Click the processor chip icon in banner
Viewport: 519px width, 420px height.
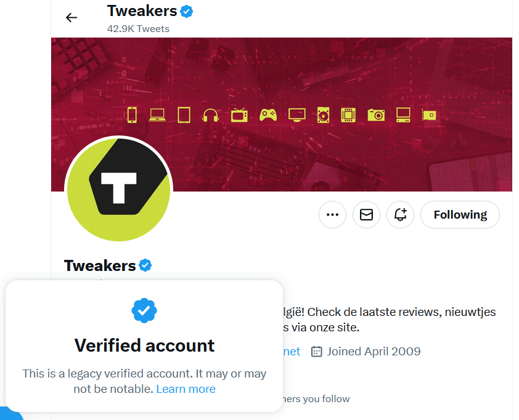coord(349,115)
